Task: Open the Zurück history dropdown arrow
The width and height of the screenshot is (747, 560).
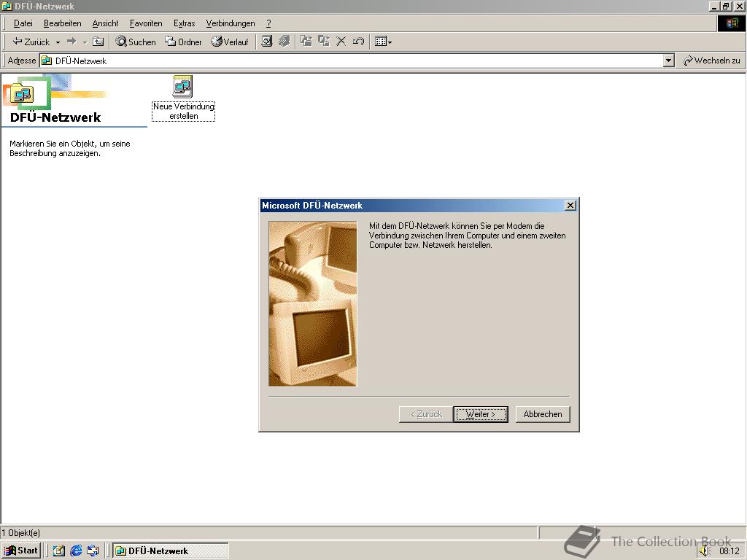Action: pos(58,42)
